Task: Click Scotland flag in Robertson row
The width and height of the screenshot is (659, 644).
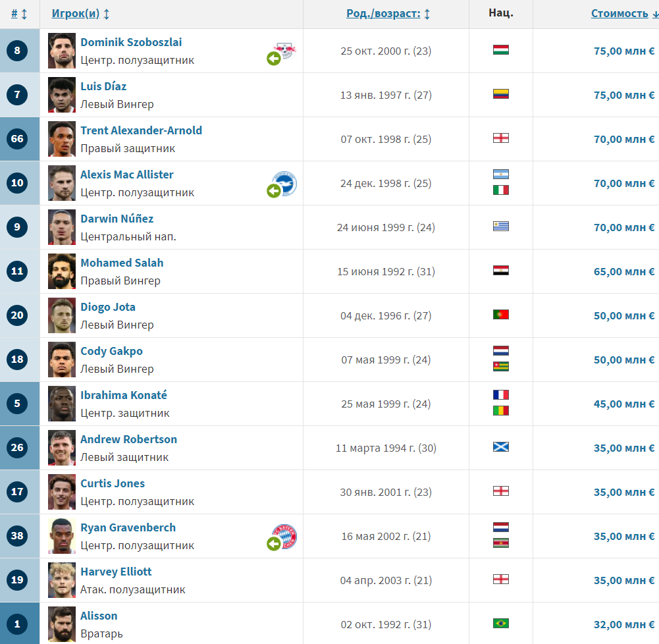Action: 500,447
